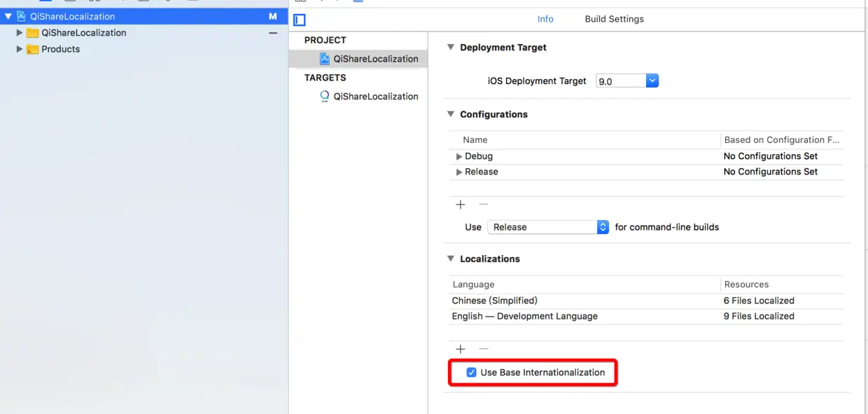
Task: Click the app target icon under TARGETS
Action: click(325, 97)
